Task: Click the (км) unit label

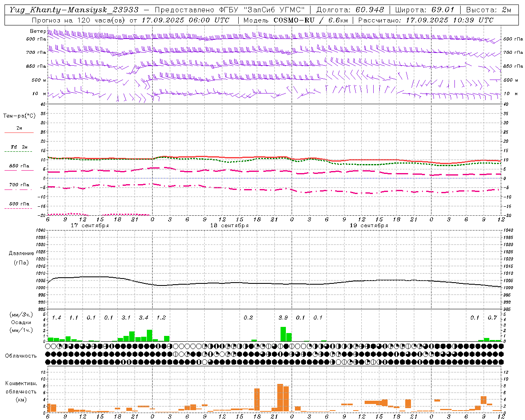Action: [x=21, y=399]
